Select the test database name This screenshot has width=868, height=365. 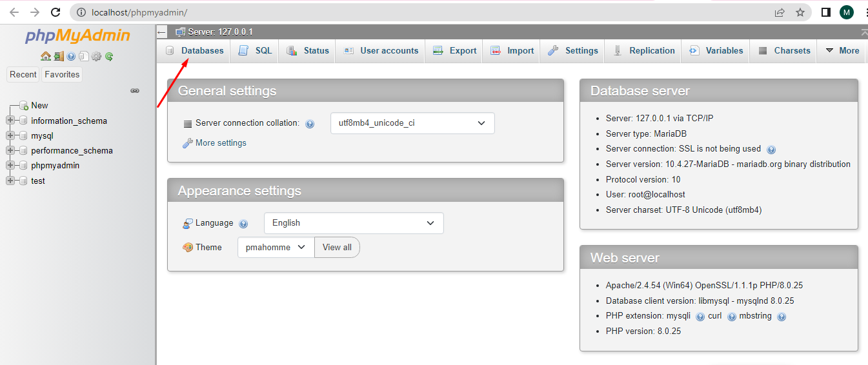click(x=38, y=181)
